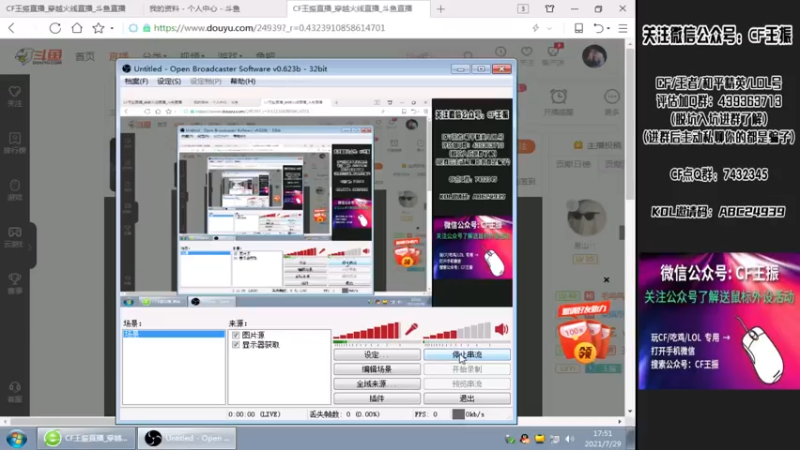Click the undo closed-tab arrow icon

point(598,28)
